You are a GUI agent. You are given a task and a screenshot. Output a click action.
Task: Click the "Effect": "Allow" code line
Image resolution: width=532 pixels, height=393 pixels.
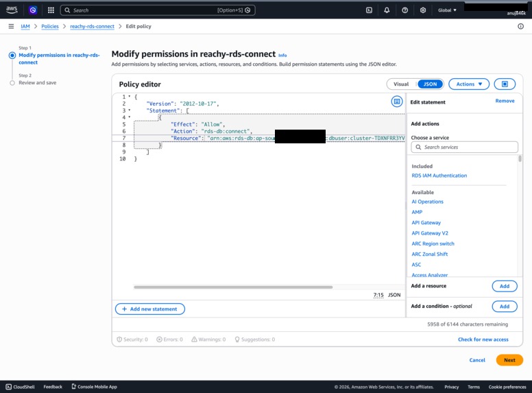(198, 124)
